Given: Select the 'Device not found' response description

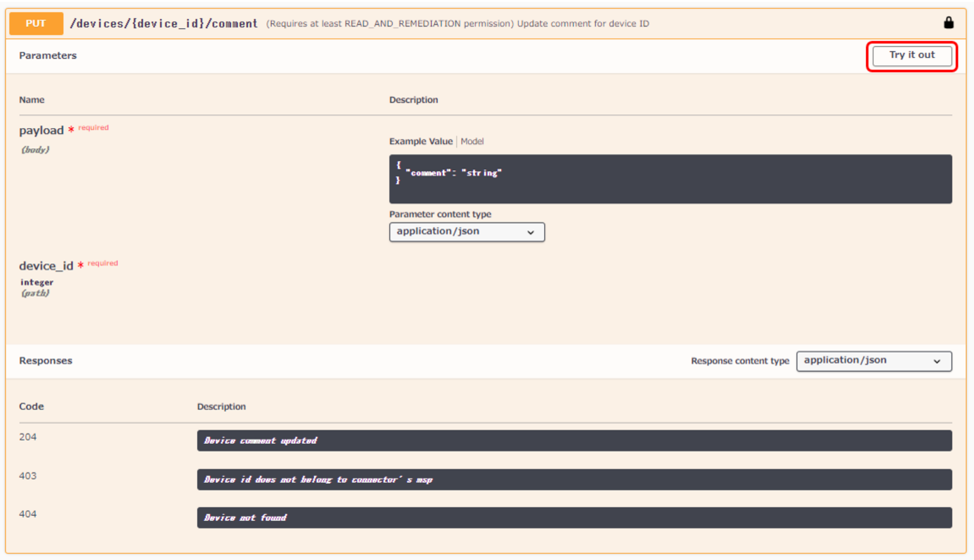Looking at the screenshot, I should point(245,518).
